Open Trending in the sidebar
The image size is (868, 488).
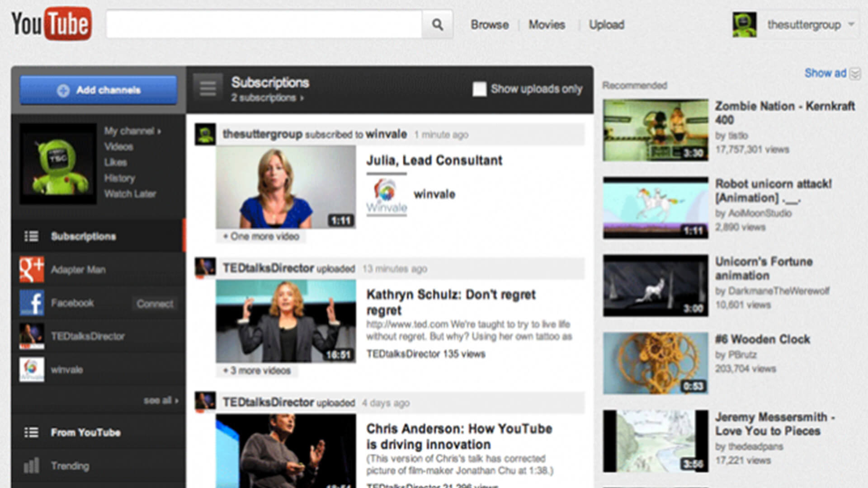click(70, 466)
